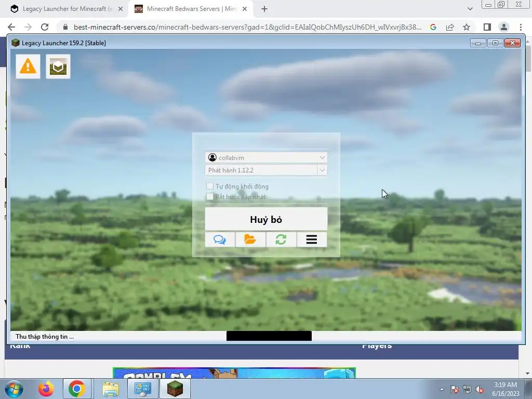Open the Windows Start menu orb
The image size is (532, 399).
point(14,389)
